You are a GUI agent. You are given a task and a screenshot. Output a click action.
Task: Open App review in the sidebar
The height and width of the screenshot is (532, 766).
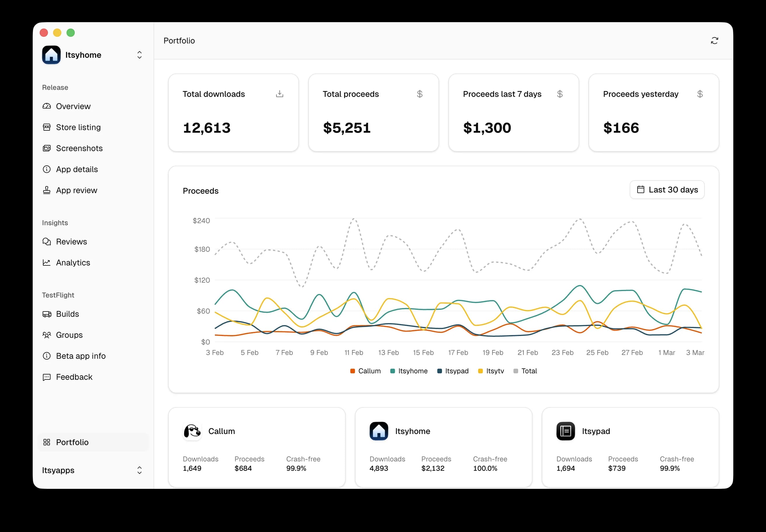coord(76,190)
